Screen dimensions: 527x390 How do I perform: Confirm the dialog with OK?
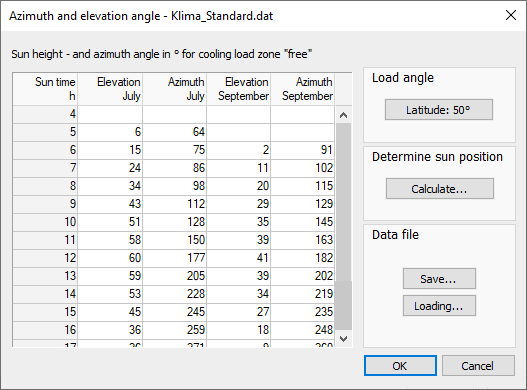click(x=400, y=365)
